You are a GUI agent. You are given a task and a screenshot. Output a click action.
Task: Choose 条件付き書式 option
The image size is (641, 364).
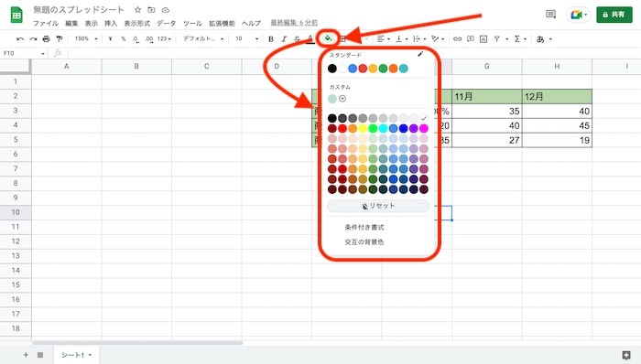[364, 228]
